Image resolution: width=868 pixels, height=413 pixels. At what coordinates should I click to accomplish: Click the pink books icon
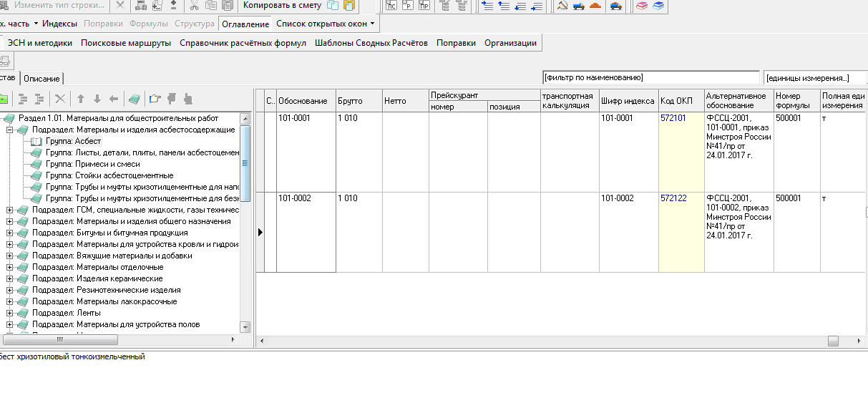pyautogui.click(x=642, y=6)
